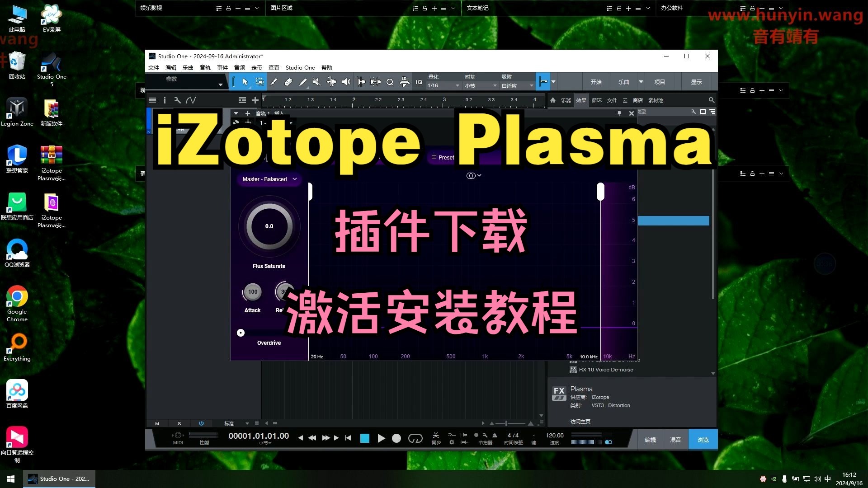Select the Arrow tool in toolbar

(245, 82)
